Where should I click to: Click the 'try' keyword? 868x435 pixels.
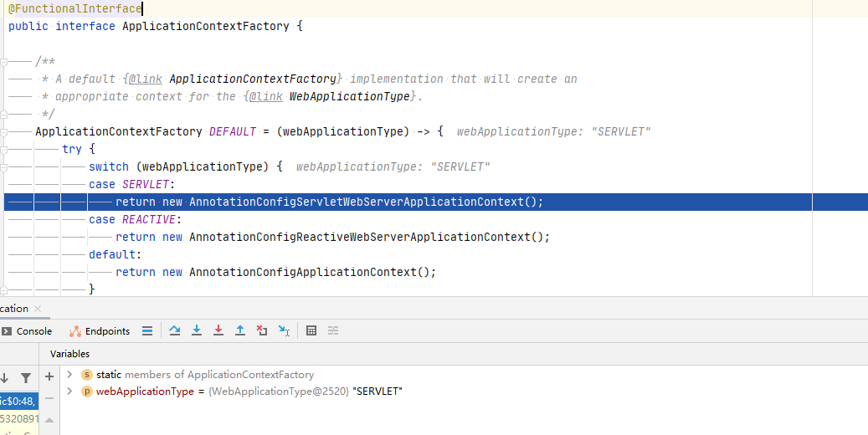[72, 149]
